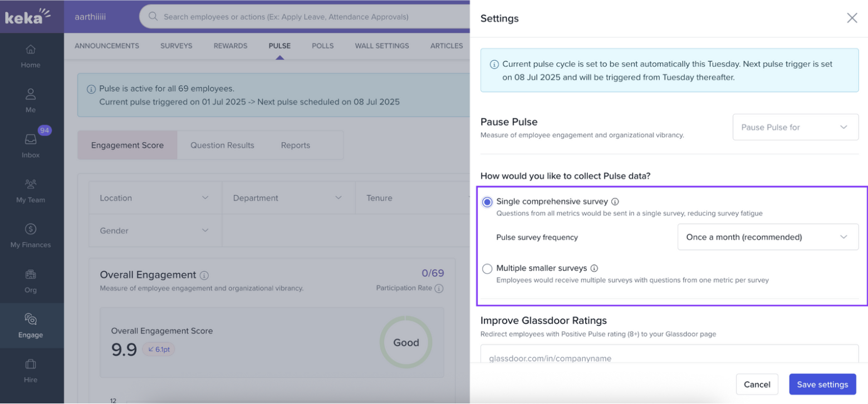Click the Save settings button
Image resolution: width=868 pixels, height=404 pixels.
(822, 384)
